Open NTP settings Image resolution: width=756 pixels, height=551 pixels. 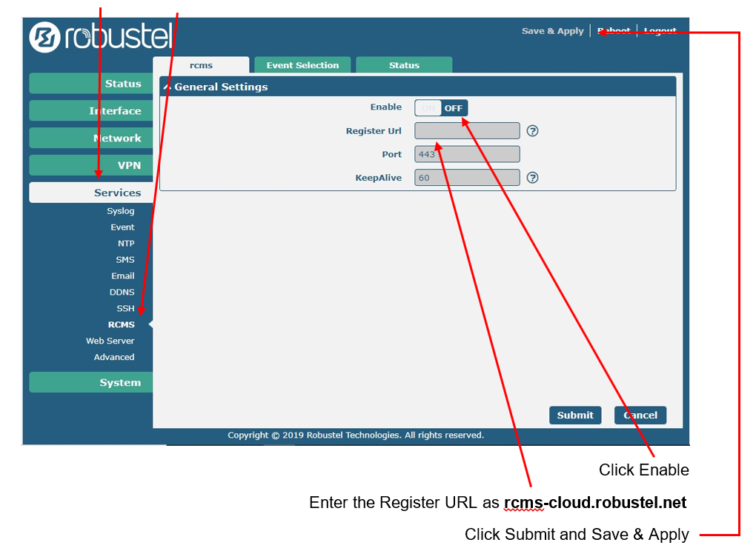(126, 244)
